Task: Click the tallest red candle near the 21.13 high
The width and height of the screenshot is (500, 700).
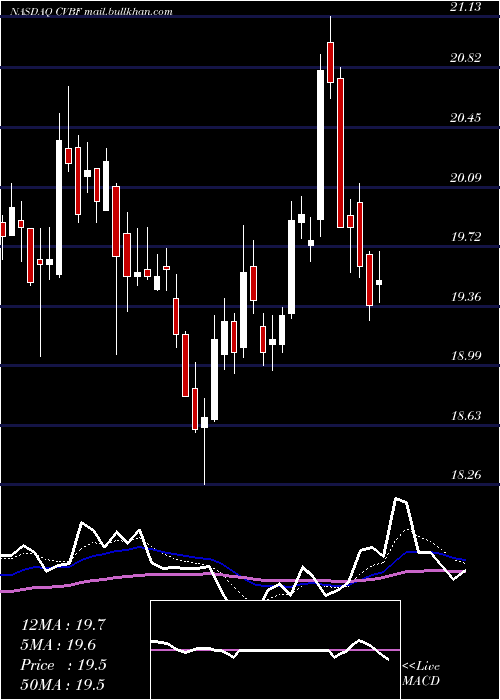Action: point(340,153)
